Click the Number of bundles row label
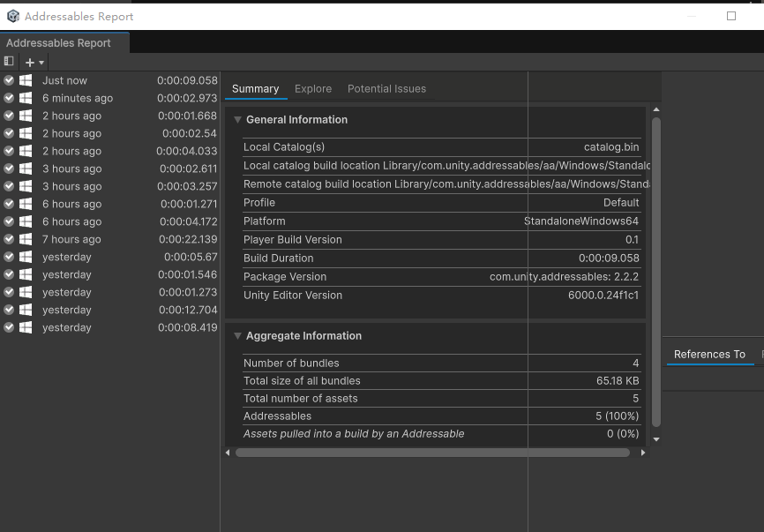Image resolution: width=764 pixels, height=532 pixels. 291,363
